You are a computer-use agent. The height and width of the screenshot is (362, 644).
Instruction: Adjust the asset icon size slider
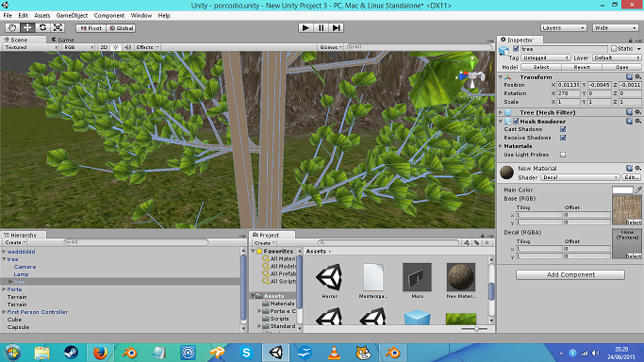pyautogui.click(x=475, y=329)
